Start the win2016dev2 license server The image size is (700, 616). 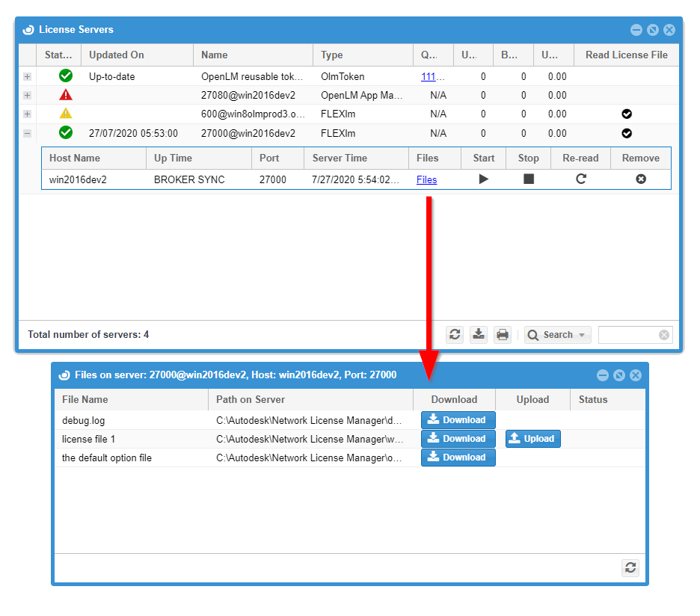tap(484, 179)
